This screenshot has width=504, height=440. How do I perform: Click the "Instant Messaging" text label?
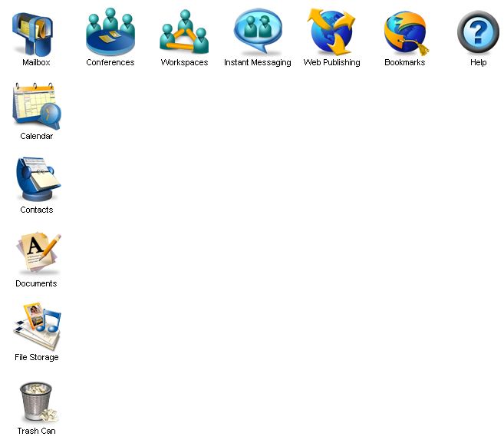[258, 63]
